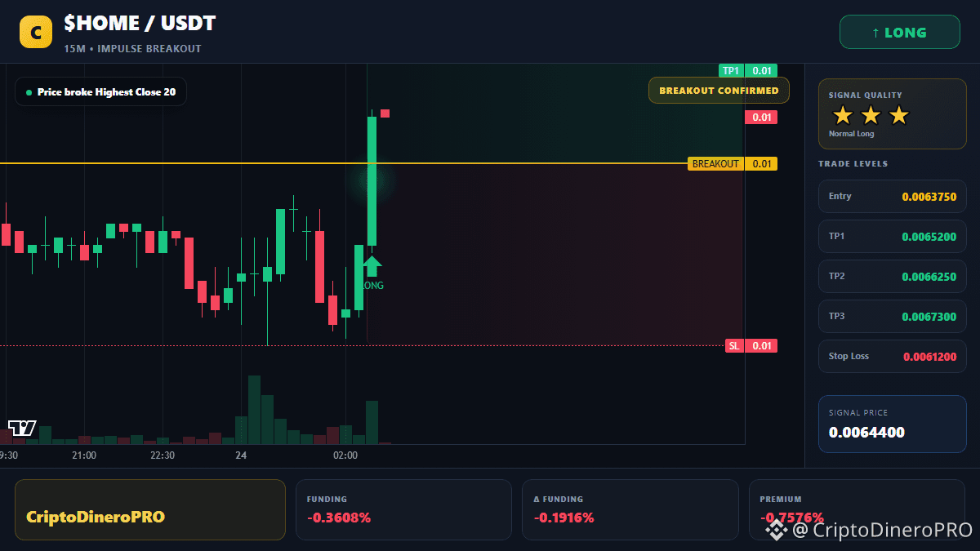The height and width of the screenshot is (551, 980).
Task: Click the LONG direction button
Action: click(x=899, y=33)
